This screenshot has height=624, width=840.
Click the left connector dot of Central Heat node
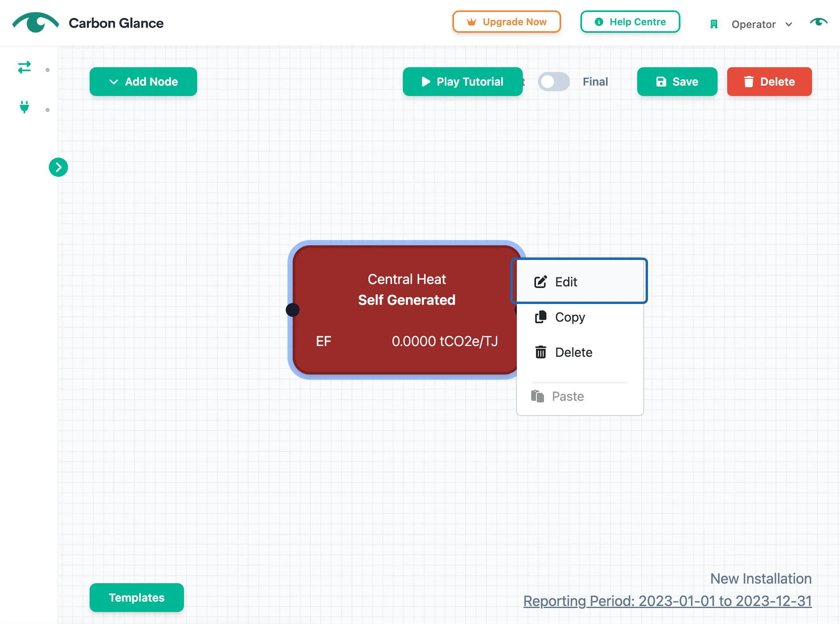[293, 310]
